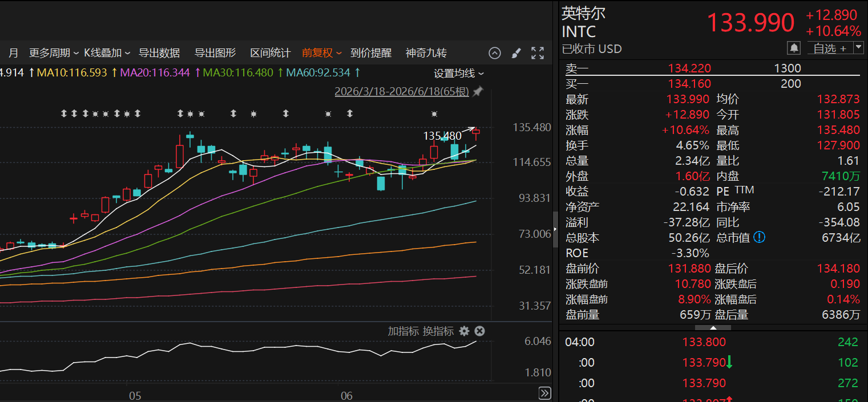Open 到价提醒 price alert
This screenshot has width=868, height=402.
point(371,53)
